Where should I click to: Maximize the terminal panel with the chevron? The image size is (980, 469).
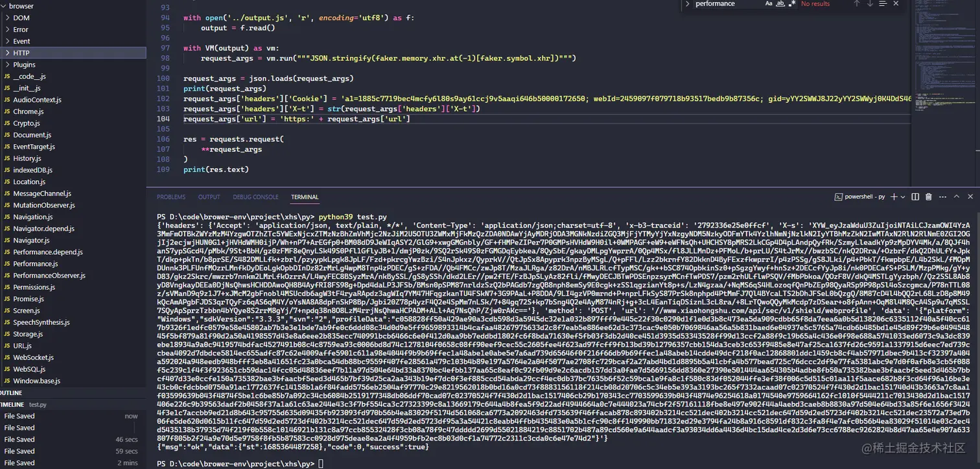955,197
